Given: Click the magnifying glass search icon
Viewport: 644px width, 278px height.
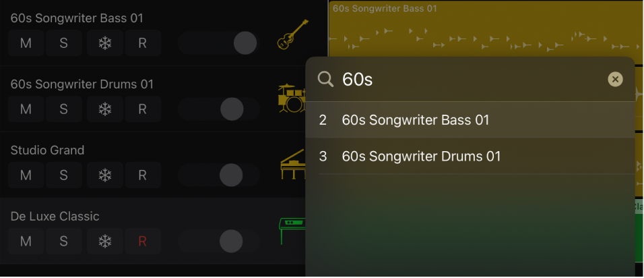Looking at the screenshot, I should [x=325, y=80].
